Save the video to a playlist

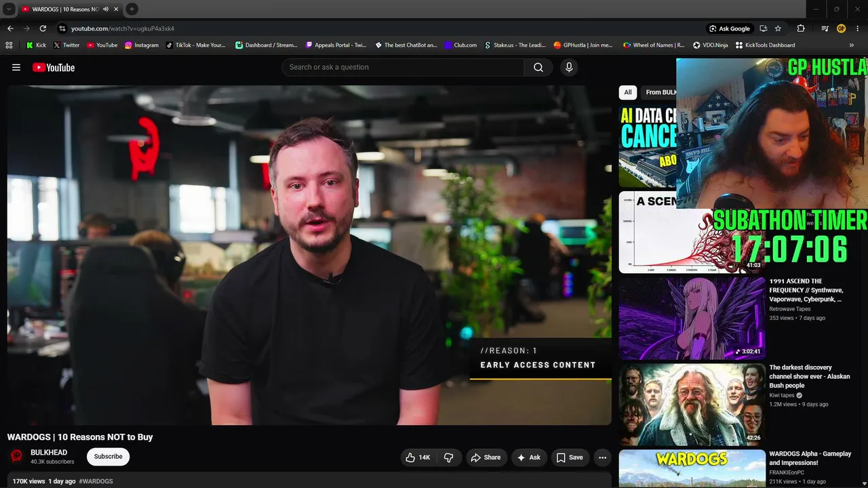[570, 457]
